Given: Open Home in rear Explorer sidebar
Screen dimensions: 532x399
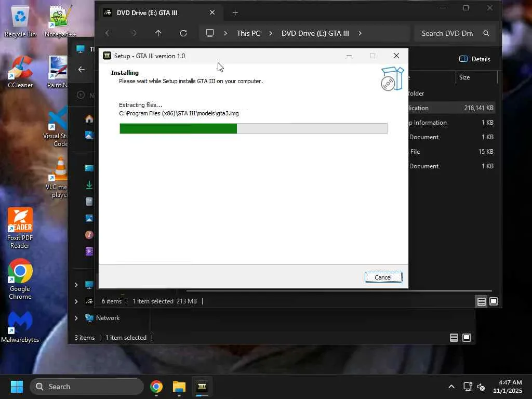Looking at the screenshot, I should pos(89,119).
